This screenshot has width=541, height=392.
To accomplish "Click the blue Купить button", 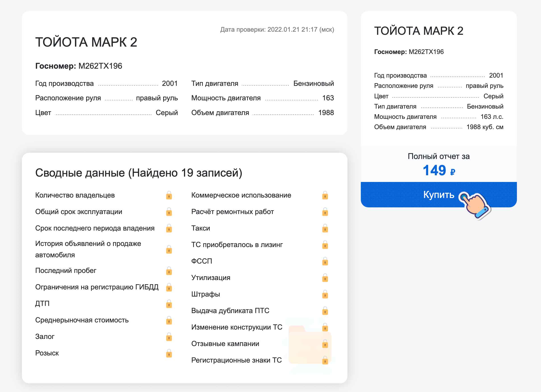I will (438, 195).
